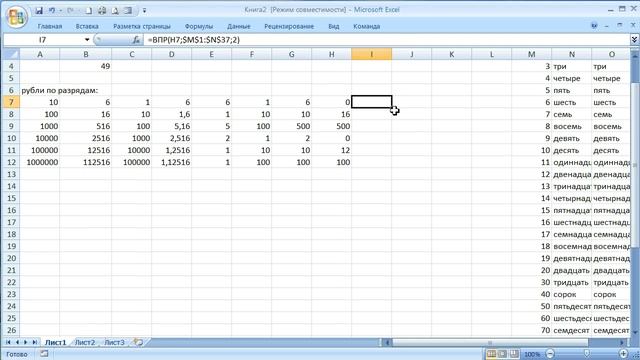
Task: Jump to last sheet navigation arrow
Action: click(x=35, y=342)
